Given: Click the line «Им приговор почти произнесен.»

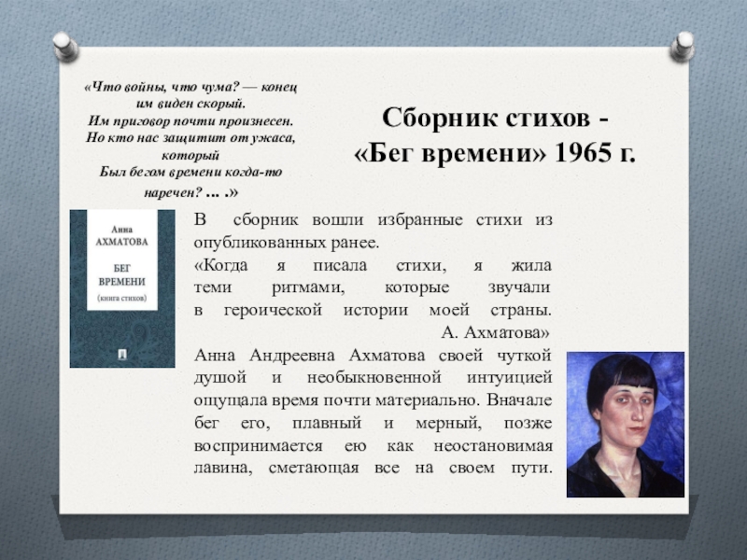Looking at the screenshot, I should (x=190, y=121).
